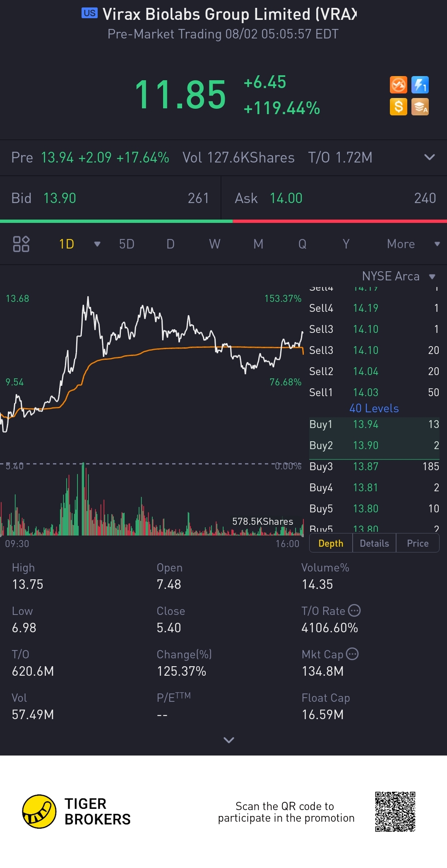Tap the +119.44% change value

(x=282, y=108)
